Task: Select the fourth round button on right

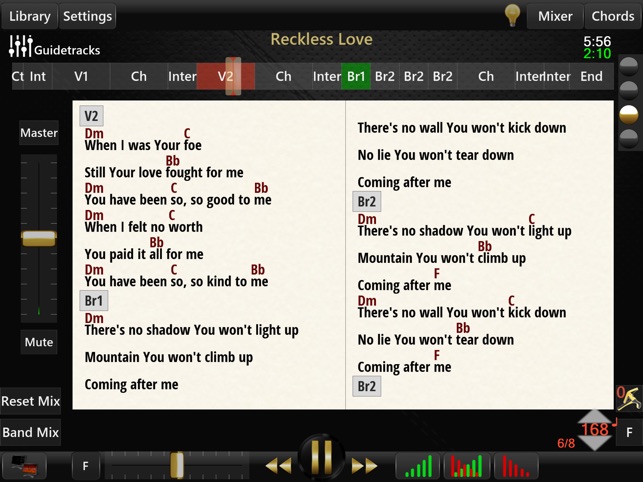Action: tap(629, 139)
